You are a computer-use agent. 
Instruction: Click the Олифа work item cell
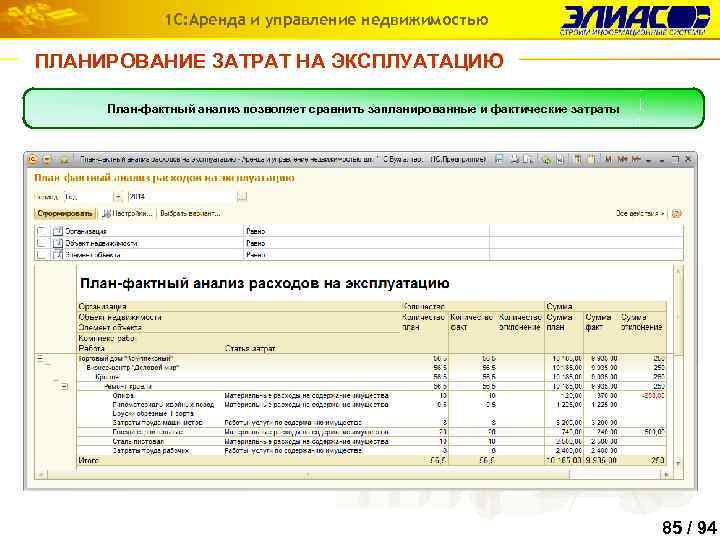pyautogui.click(x=124, y=395)
